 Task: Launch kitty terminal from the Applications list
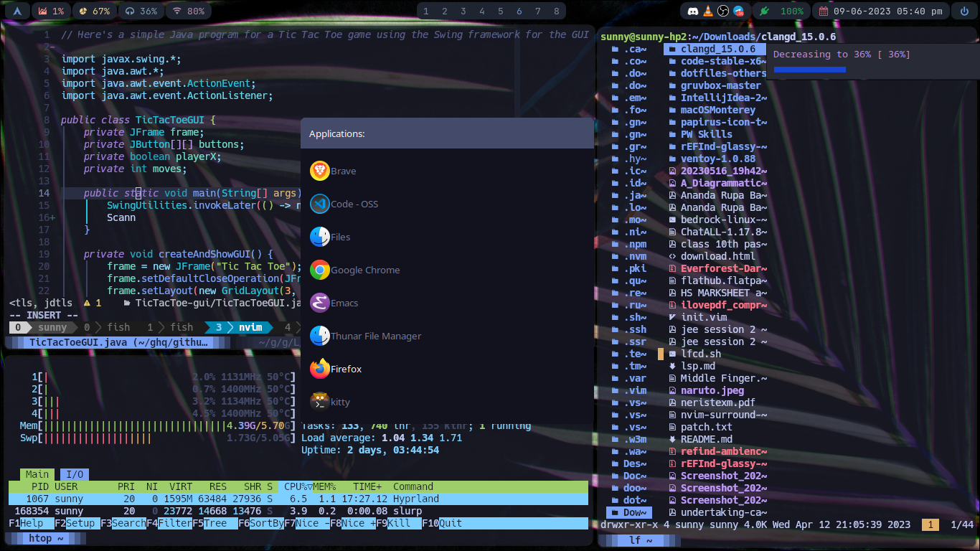pyautogui.click(x=447, y=402)
